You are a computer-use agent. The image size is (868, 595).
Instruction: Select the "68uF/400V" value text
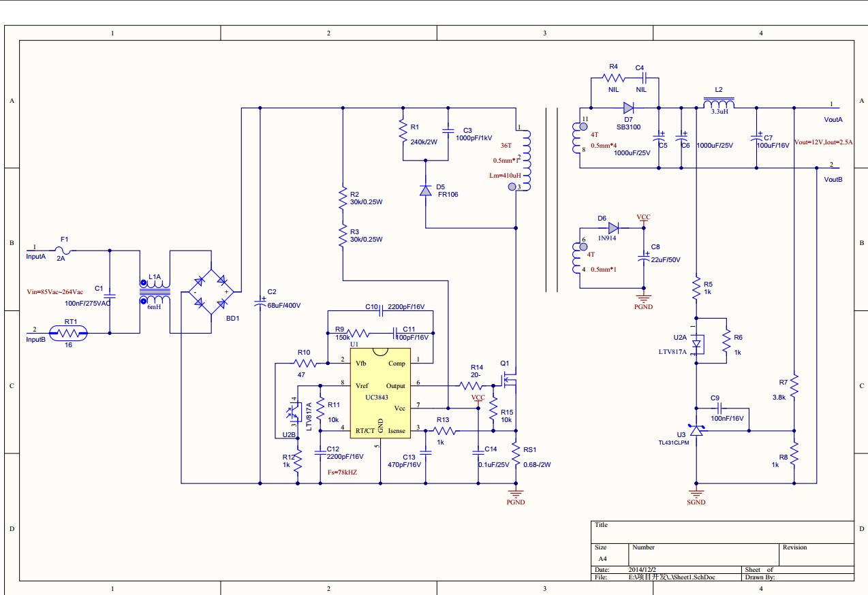click(x=284, y=305)
